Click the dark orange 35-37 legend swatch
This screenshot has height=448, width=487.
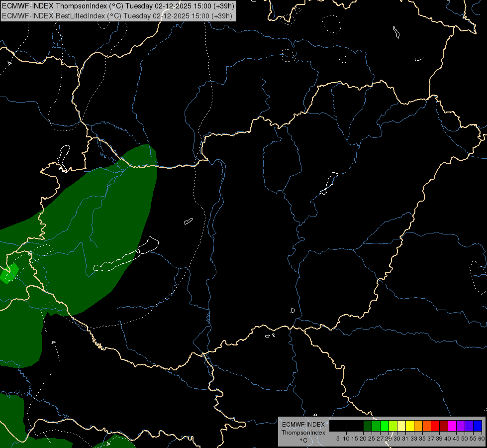click(427, 426)
